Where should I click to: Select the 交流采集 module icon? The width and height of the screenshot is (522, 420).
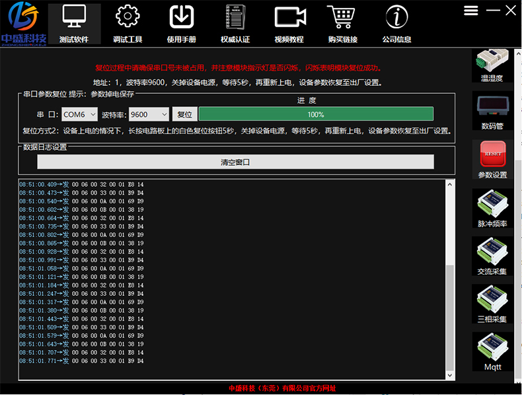click(x=492, y=251)
